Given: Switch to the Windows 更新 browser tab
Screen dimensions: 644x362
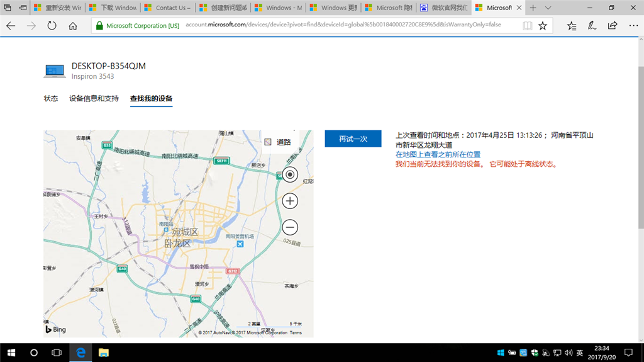Looking at the screenshot, I should tap(333, 8).
